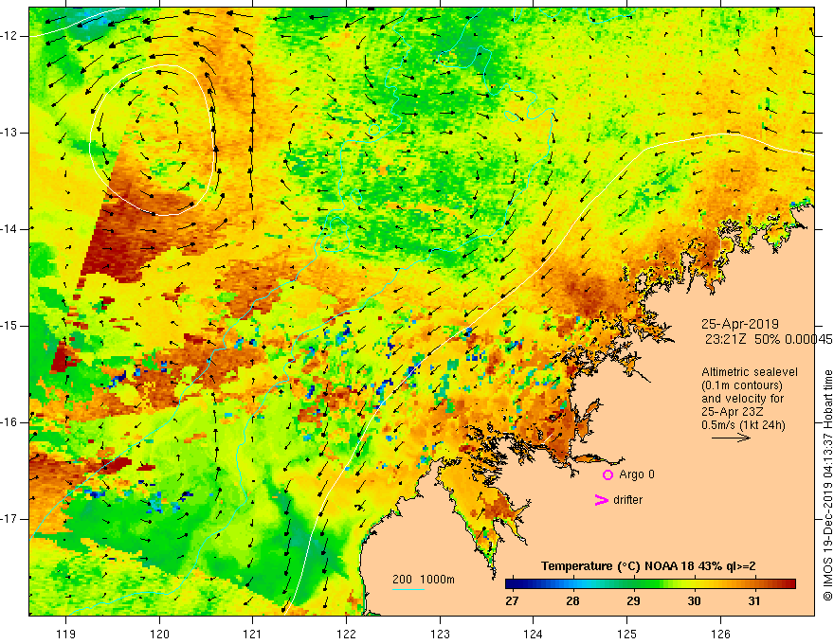This screenshot has height=644, width=834.
Task: Click the 'drifter' legend label
Action: [x=627, y=500]
